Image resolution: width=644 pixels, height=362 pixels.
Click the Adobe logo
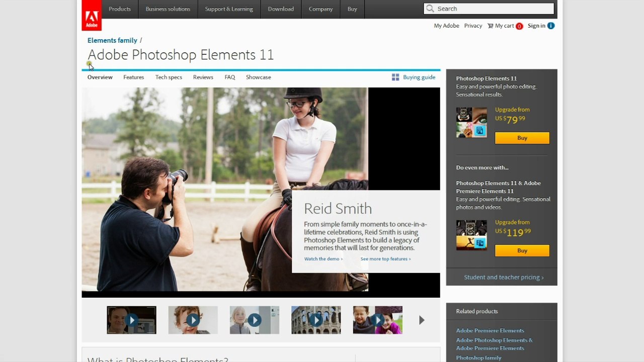tap(92, 15)
